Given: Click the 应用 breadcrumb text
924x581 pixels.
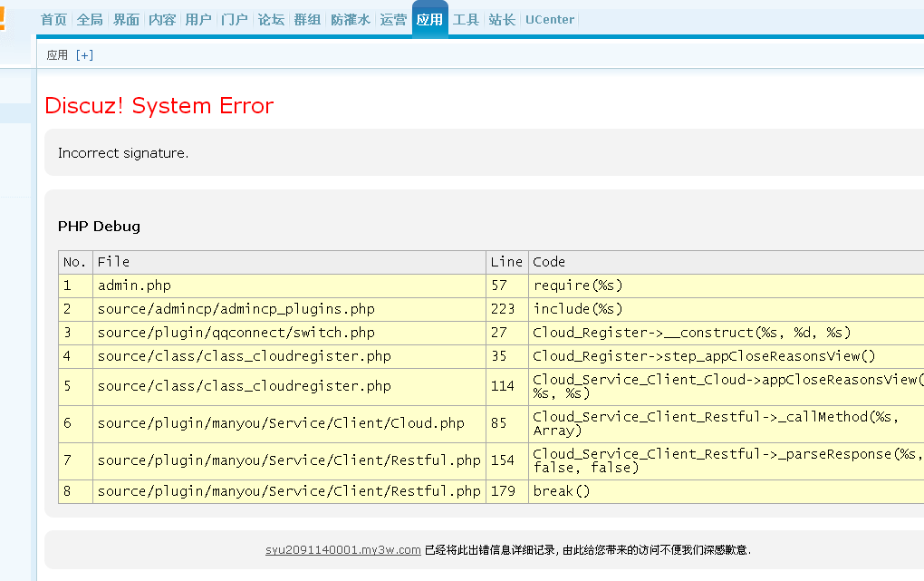Looking at the screenshot, I should pyautogui.click(x=57, y=55).
